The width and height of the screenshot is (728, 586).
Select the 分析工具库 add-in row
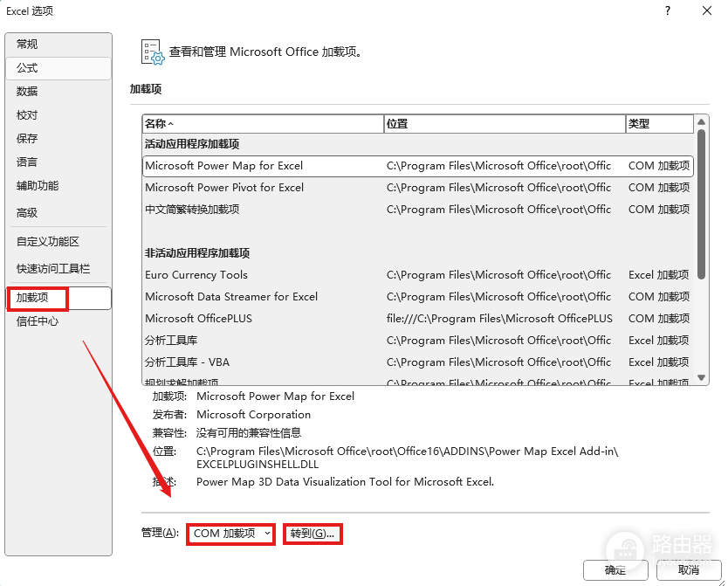coord(418,341)
